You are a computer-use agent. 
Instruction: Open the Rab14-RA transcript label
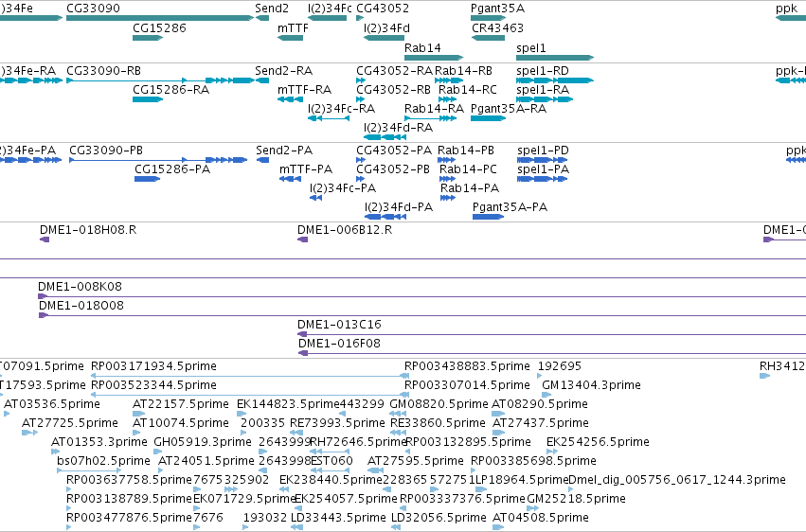(434, 109)
